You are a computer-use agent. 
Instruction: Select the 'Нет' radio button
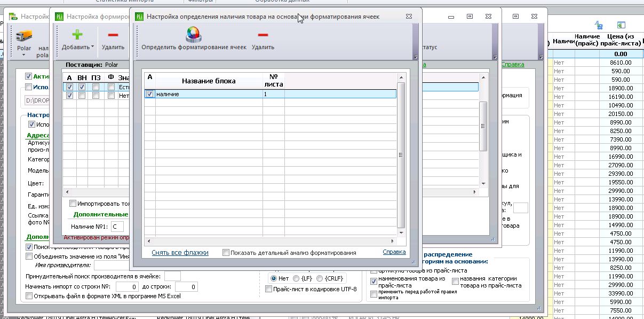click(274, 278)
